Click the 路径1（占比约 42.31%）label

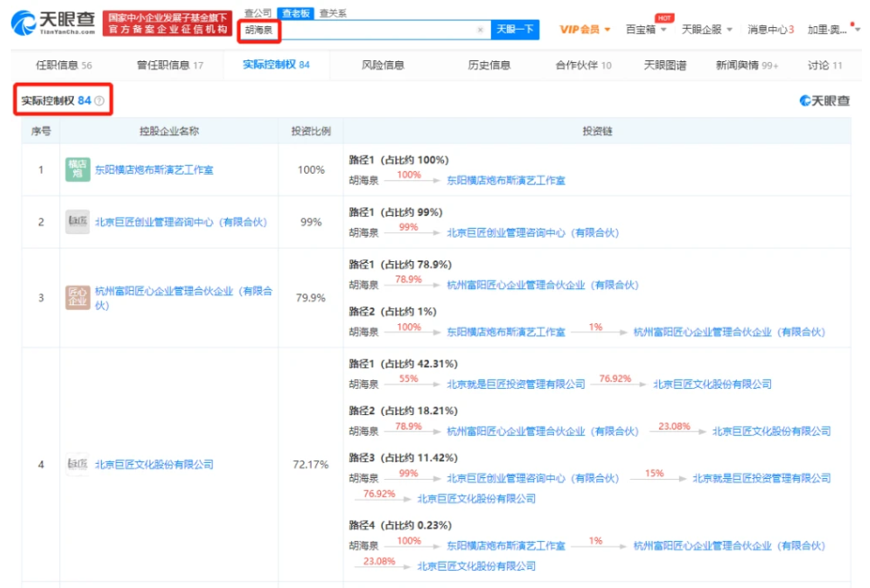click(x=403, y=364)
